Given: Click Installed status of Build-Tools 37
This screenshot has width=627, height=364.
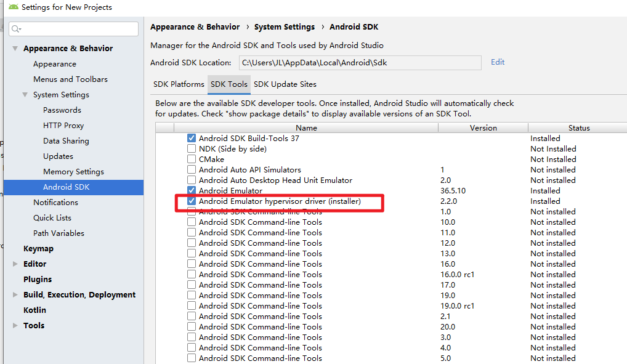Looking at the screenshot, I should coord(545,139).
